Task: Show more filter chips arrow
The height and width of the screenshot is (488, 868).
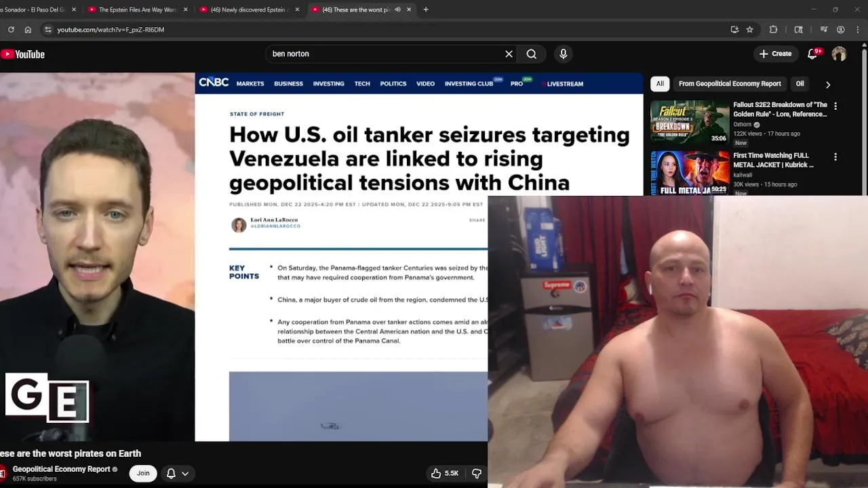Action: (x=828, y=84)
